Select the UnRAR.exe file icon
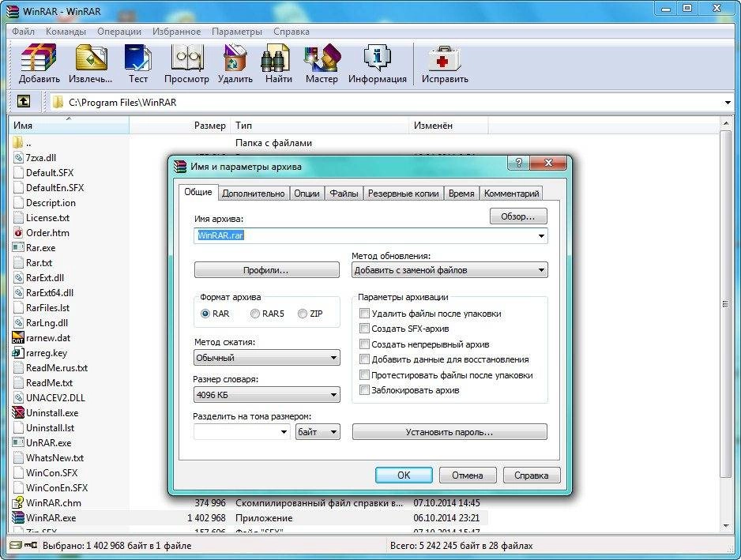Image resolution: width=741 pixels, height=560 pixels. pos(18,443)
